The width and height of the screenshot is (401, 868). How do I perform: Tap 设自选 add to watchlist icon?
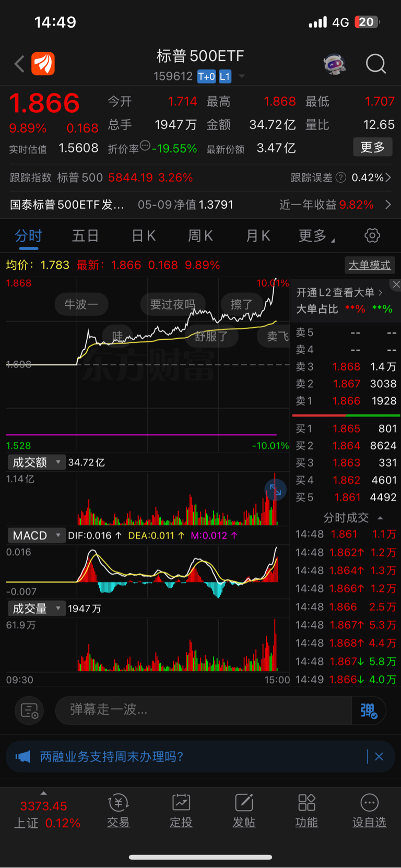369,811
